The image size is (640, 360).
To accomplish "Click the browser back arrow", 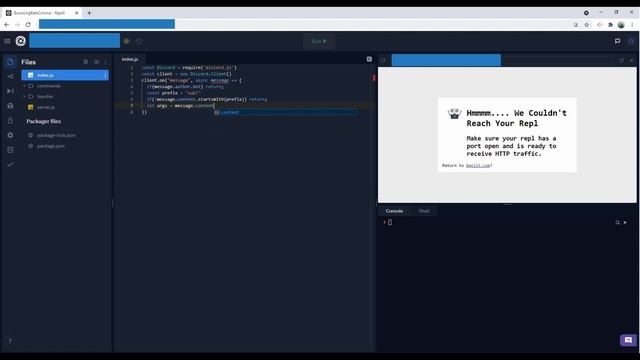I will click(x=7, y=24).
